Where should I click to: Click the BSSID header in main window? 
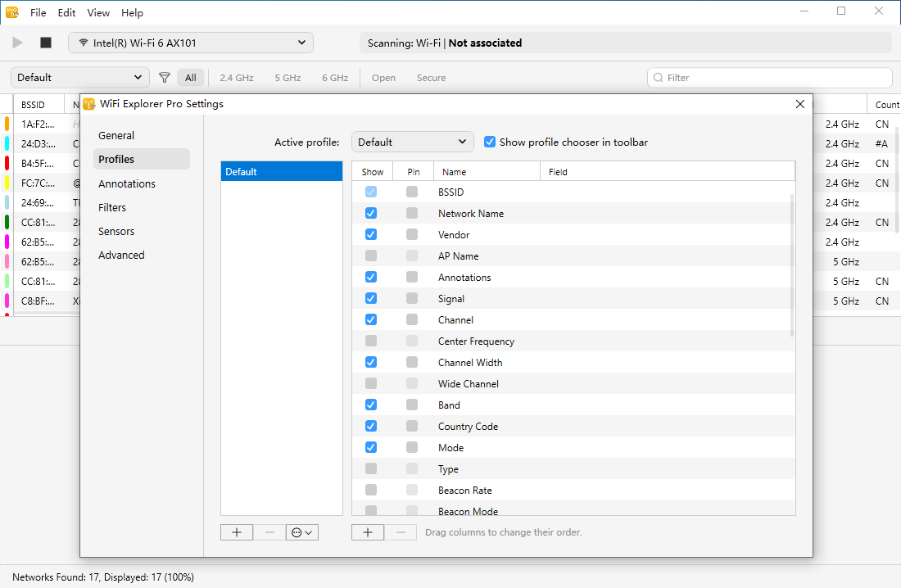38,105
